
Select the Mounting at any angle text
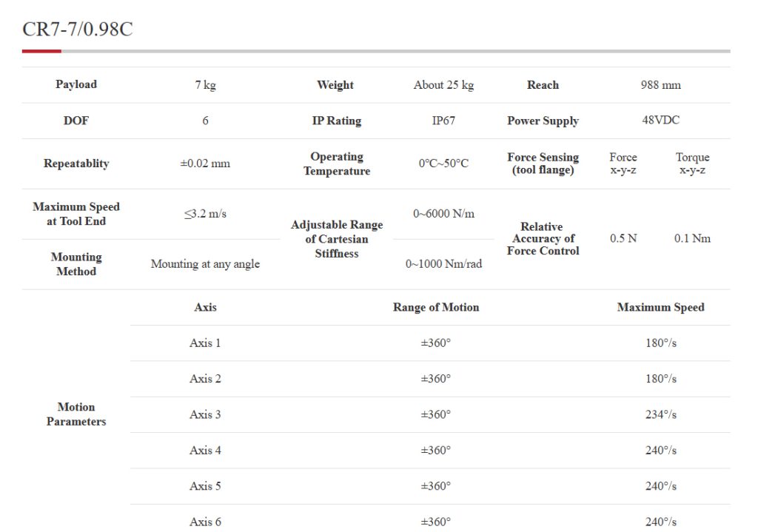pyautogui.click(x=205, y=264)
